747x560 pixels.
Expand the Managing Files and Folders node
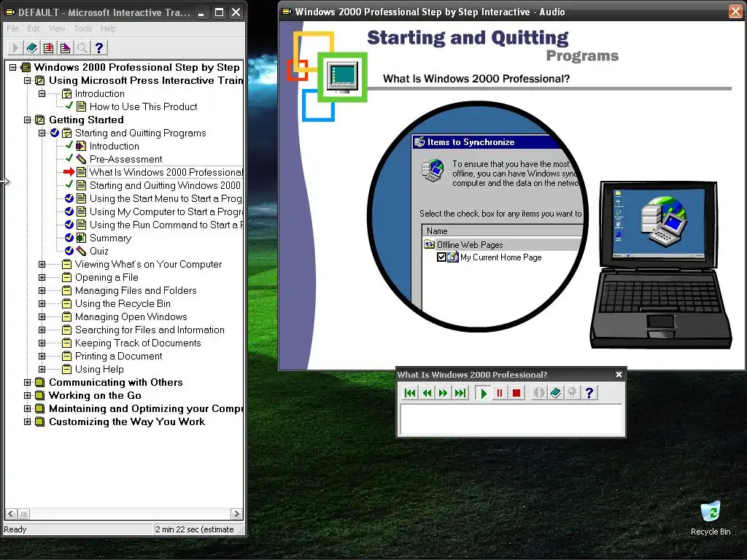tap(42, 290)
